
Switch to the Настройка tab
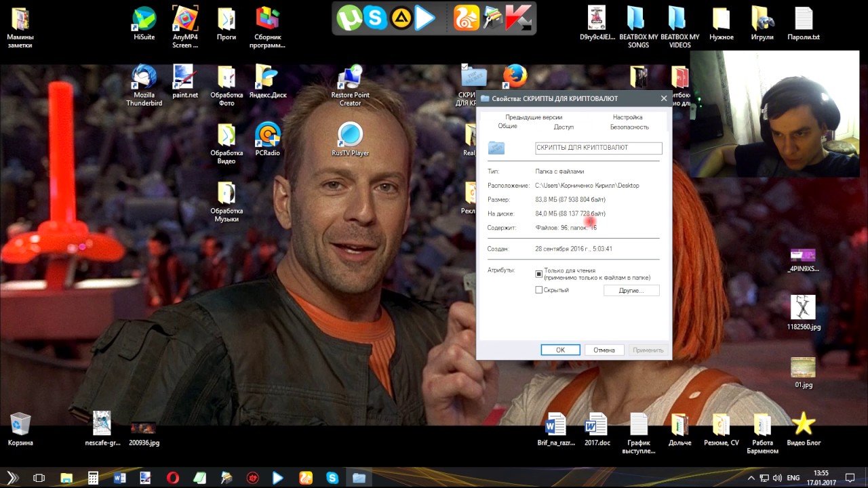[x=627, y=117]
